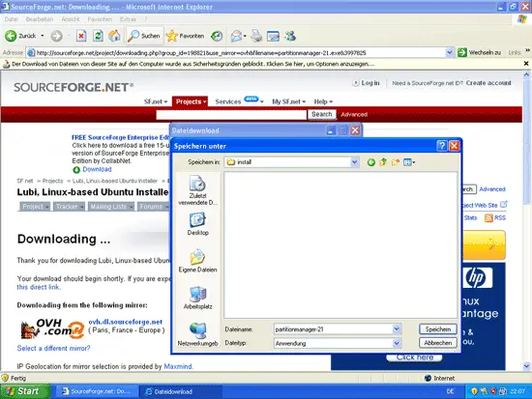The width and height of the screenshot is (532, 399).
Task: Go up one folder level in save dialog
Action: 383,162
